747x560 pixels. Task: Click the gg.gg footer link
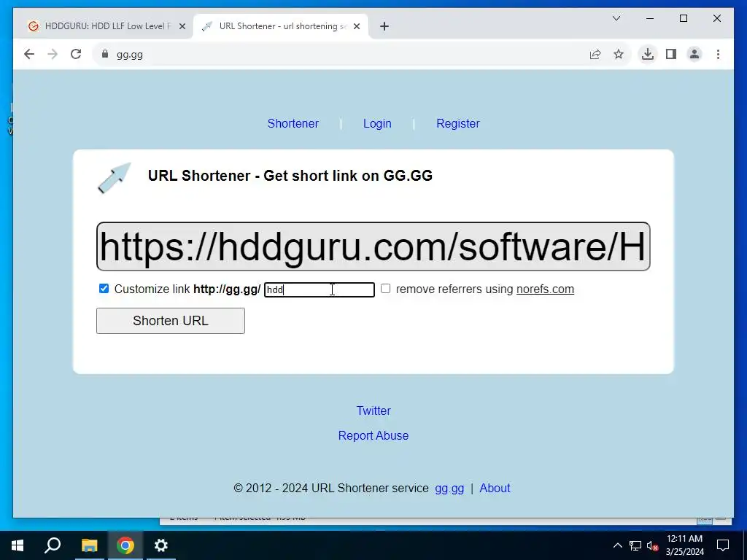pyautogui.click(x=449, y=489)
